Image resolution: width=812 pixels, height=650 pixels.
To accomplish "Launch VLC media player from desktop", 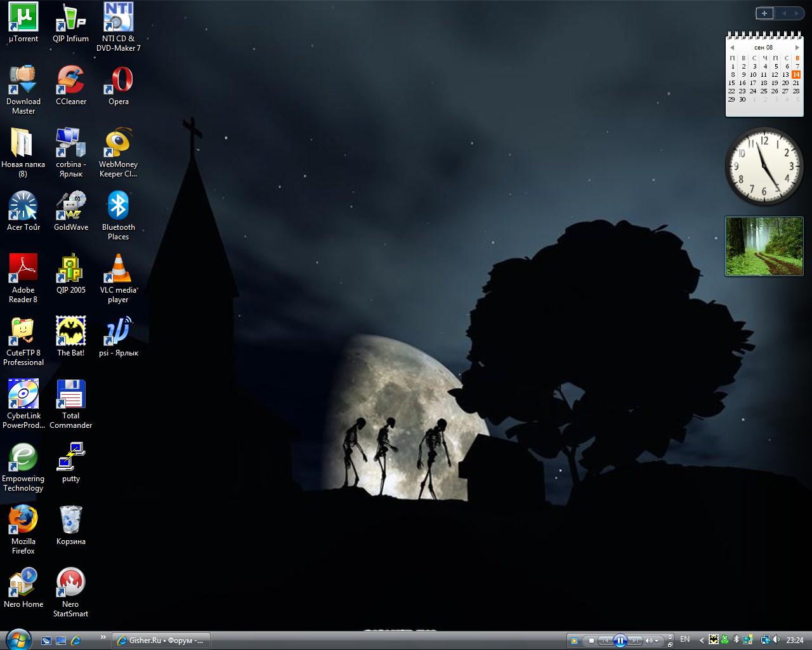I will pyautogui.click(x=118, y=269).
